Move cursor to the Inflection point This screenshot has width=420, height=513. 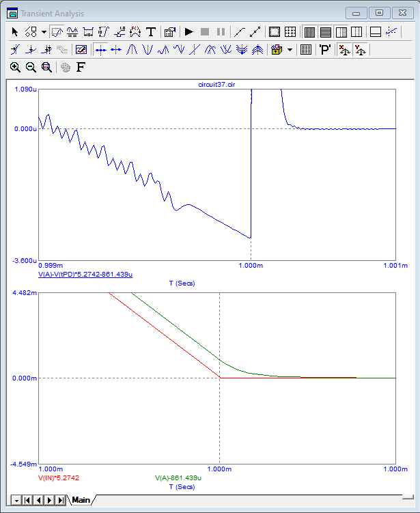point(195,50)
